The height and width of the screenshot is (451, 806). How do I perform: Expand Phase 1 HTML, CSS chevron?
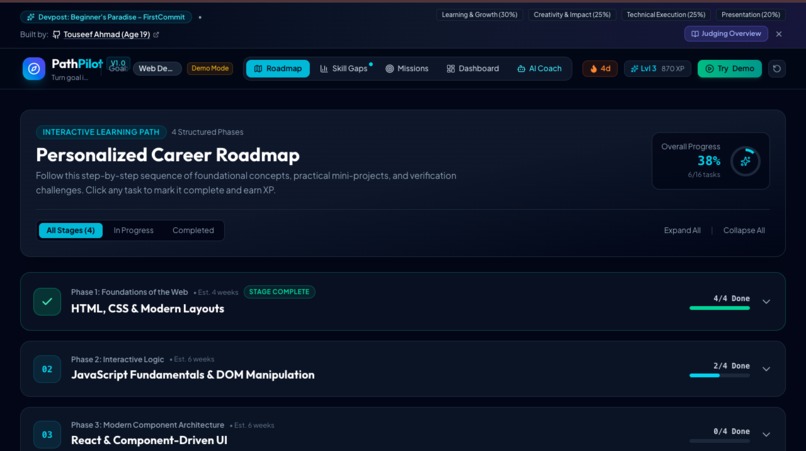tap(766, 302)
